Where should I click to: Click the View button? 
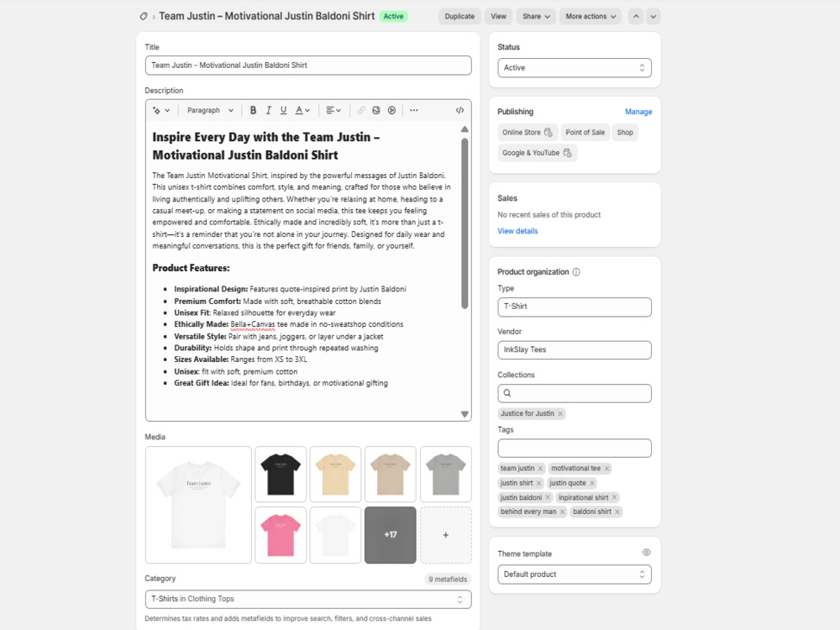pos(498,16)
